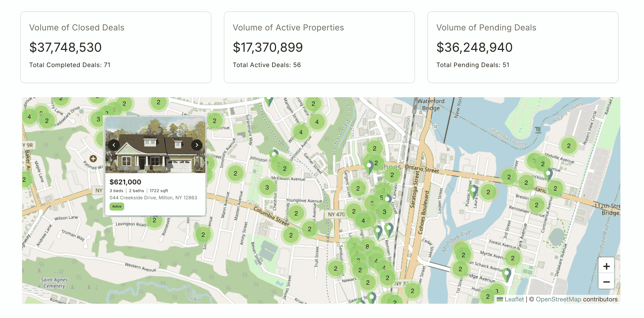Viewport: 644px width, 318px height.
Task: Click the green 'Active' status badge
Action: (117, 206)
